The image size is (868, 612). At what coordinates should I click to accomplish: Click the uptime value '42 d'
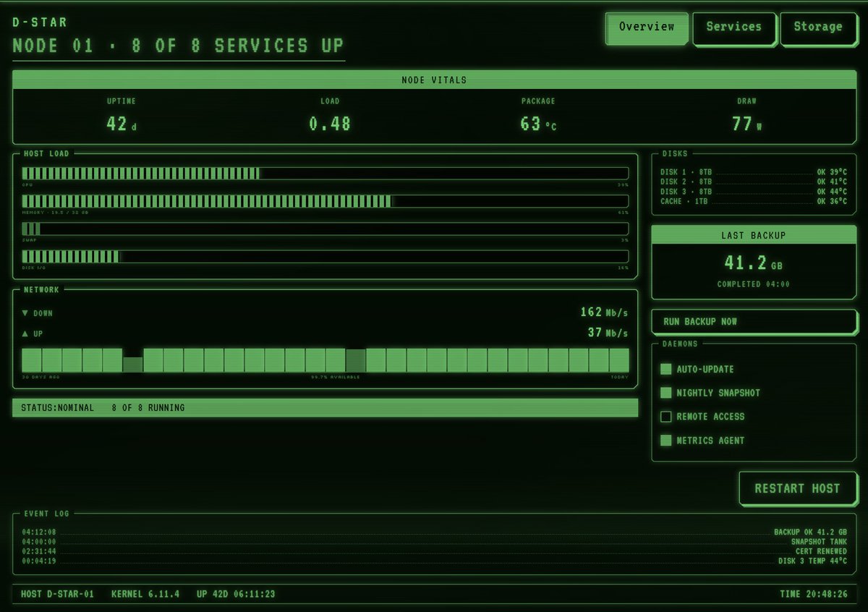pyautogui.click(x=122, y=124)
